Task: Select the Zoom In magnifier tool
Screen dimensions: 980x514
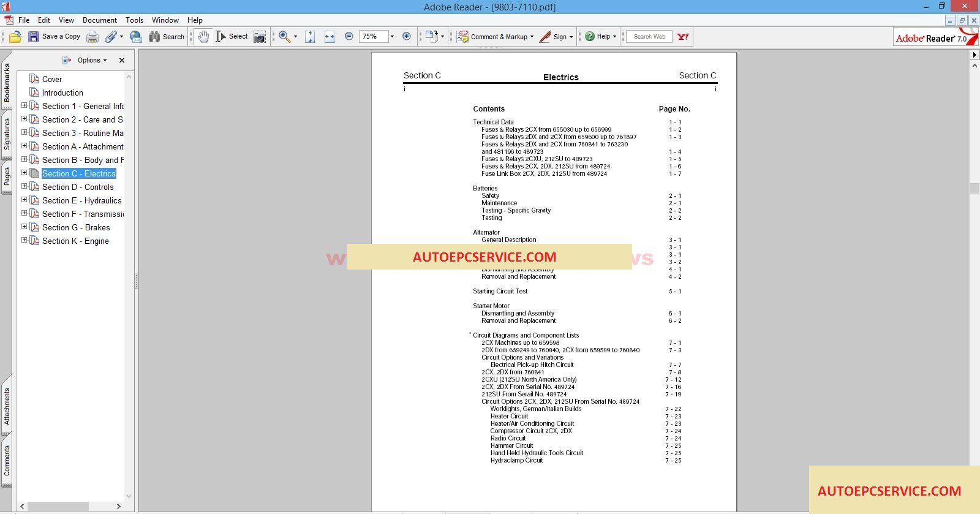Action: point(284,37)
